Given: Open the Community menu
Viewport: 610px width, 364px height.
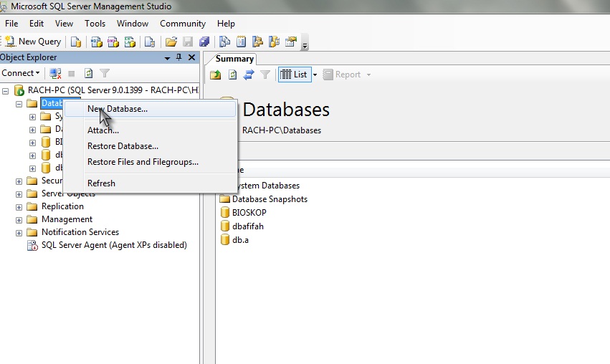Looking at the screenshot, I should click(x=183, y=24).
